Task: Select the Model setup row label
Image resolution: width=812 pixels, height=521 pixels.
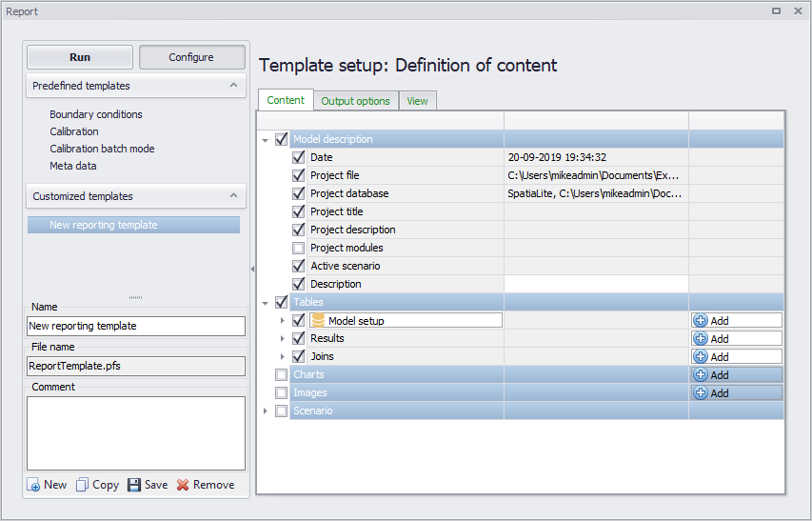Action: coord(356,321)
